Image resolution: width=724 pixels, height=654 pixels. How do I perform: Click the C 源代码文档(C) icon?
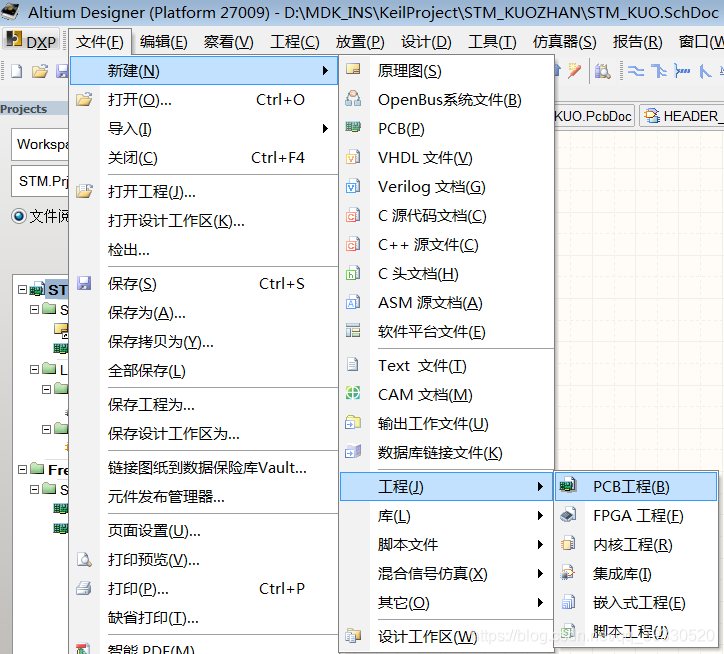(353, 215)
